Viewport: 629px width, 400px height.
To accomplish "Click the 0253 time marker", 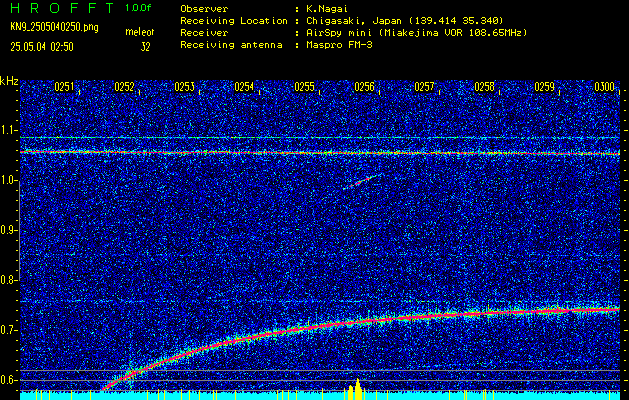I will [x=184, y=87].
